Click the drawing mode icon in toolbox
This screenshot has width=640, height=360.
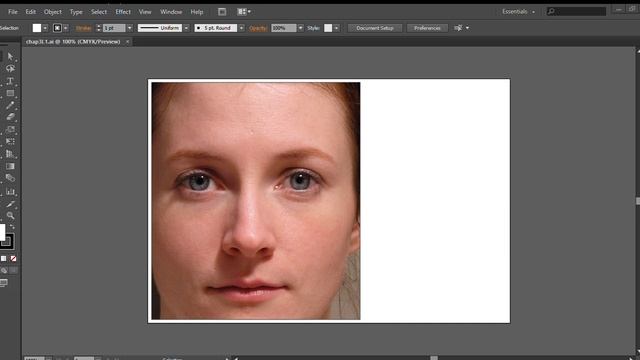point(4,270)
